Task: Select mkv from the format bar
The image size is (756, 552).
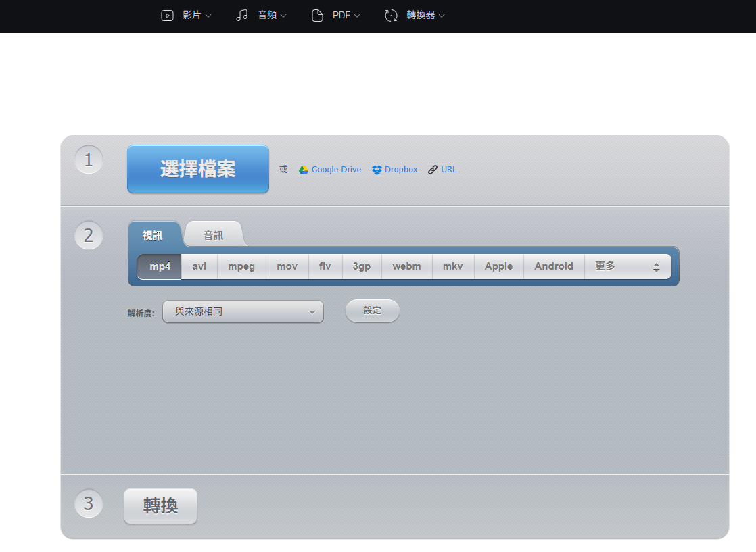Action: pos(452,266)
